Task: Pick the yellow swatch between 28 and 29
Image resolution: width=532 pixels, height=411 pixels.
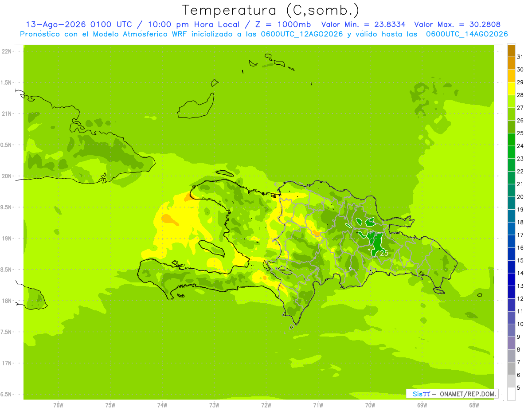Action: [511, 89]
